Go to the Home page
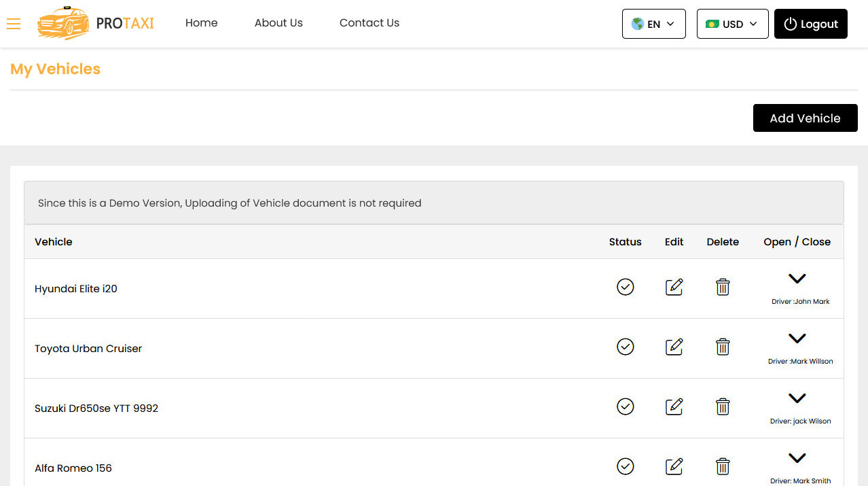Viewport: 868px width, 486px height. 202,23
